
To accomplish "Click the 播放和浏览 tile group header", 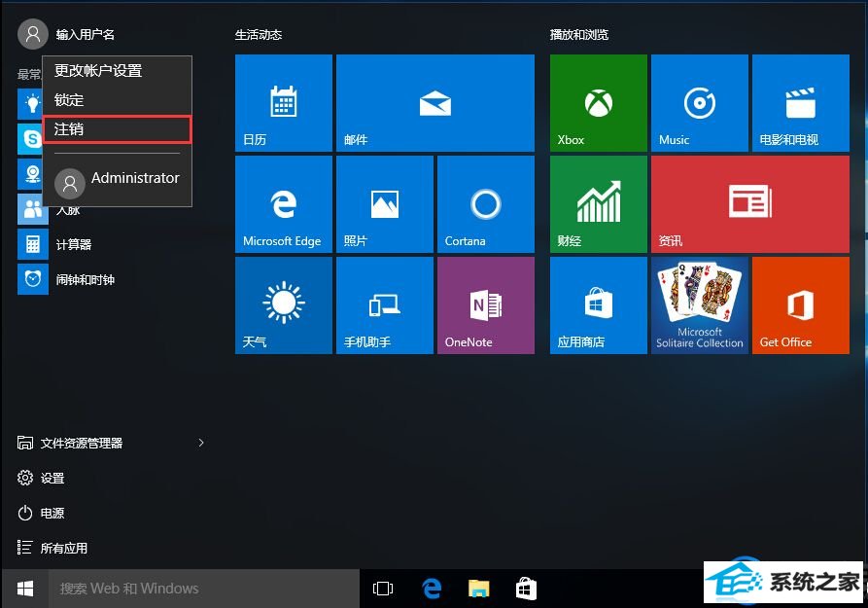I will click(579, 35).
